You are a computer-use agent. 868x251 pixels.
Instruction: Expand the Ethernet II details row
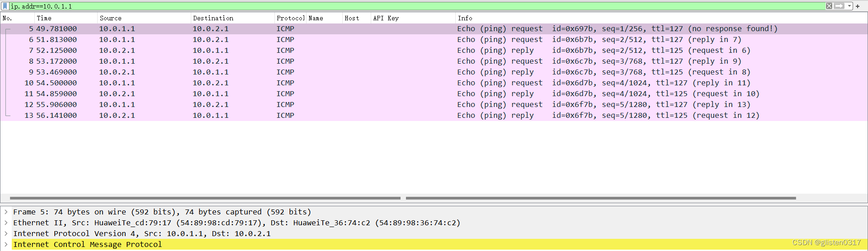pyautogui.click(x=6, y=223)
